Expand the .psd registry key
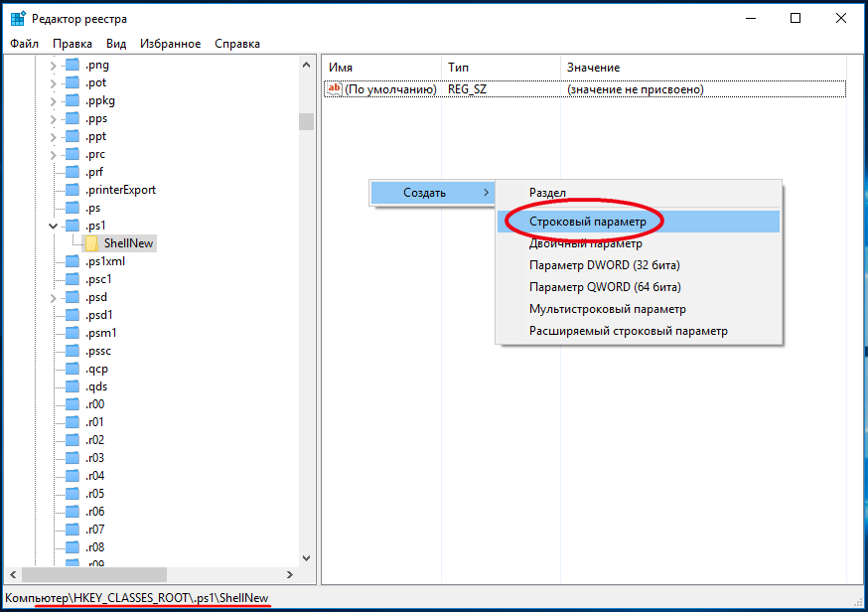Viewport: 868px width, 612px height. coord(54,298)
